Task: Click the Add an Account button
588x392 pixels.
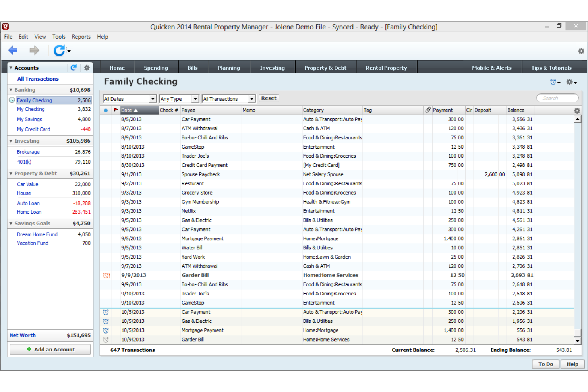Action: (50, 350)
